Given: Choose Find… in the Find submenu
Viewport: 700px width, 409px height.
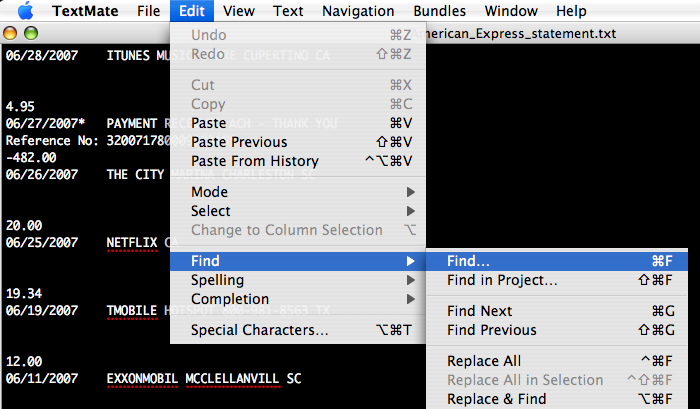Looking at the screenshot, I should tap(557, 261).
